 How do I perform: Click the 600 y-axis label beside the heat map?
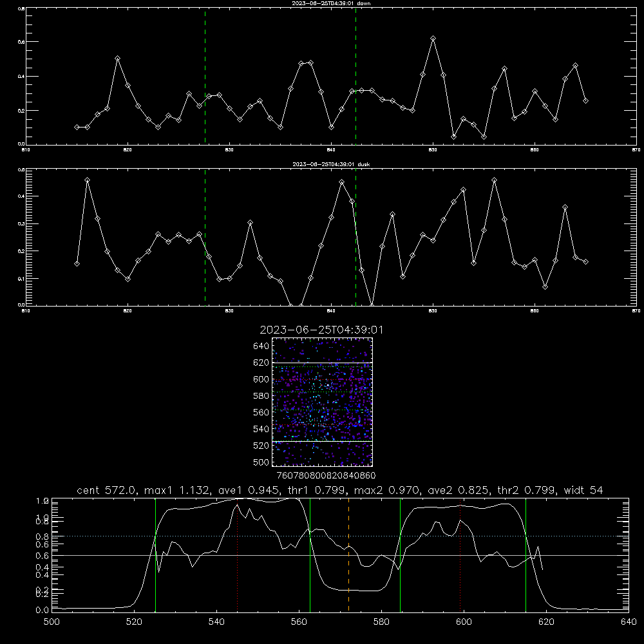pos(261,379)
